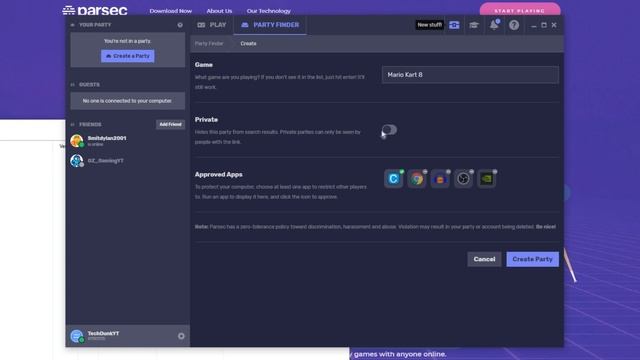Viewport: 640px width, 360px height.
Task: Minimize the Parsec window
Action: [533, 25]
